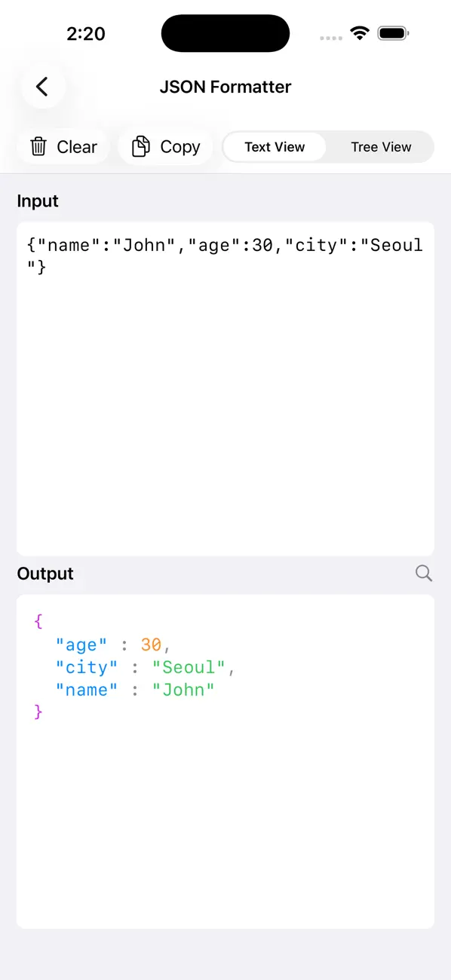
Task: Tap the back chevron arrow
Action: pyautogui.click(x=42, y=87)
